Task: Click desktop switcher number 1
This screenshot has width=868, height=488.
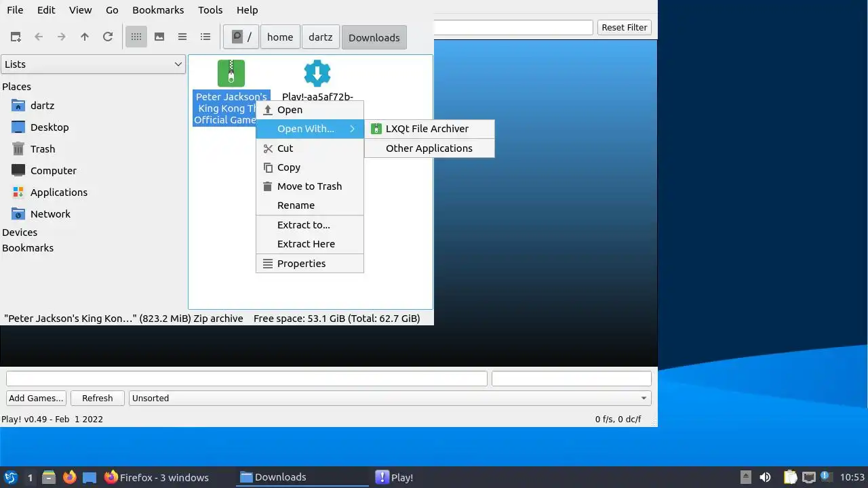Action: (30, 478)
